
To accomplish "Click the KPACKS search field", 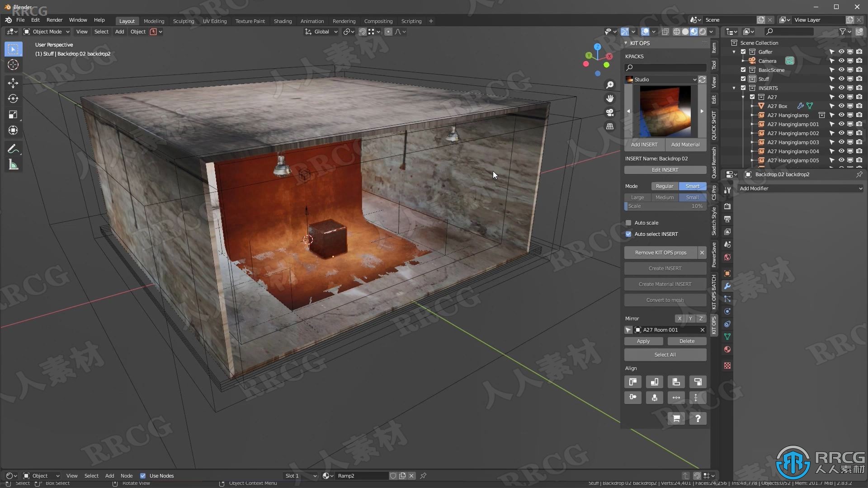I will 665,68.
